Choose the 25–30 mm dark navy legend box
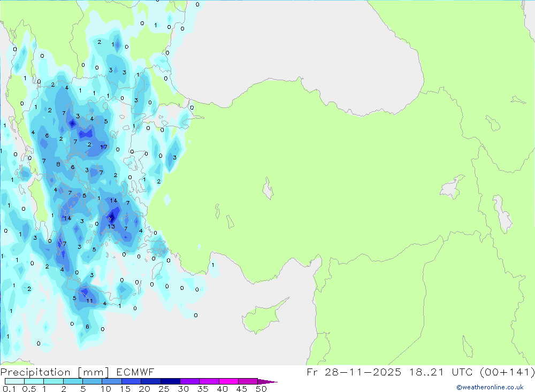 pos(170,381)
